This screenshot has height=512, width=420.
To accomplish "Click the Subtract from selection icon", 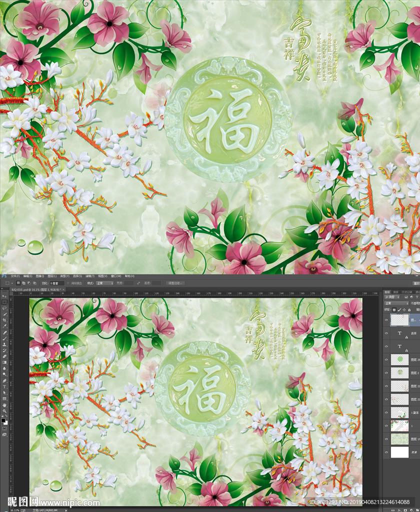I will click(x=29, y=283).
